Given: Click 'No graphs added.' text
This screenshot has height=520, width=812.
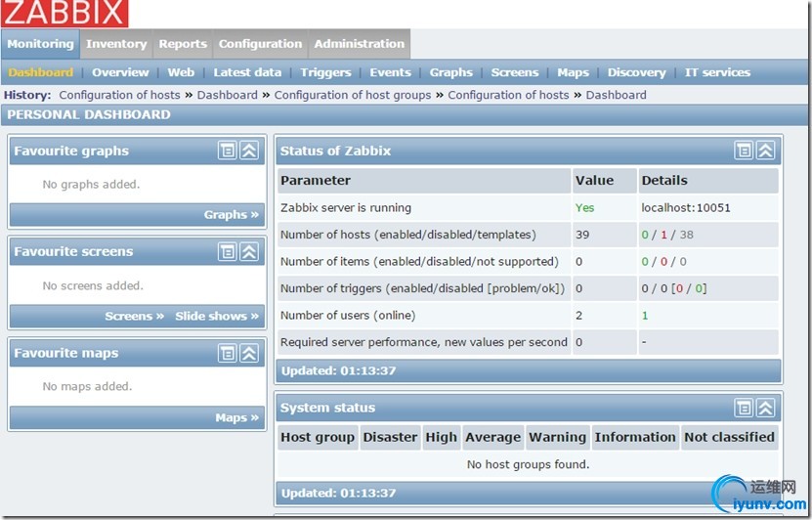Looking at the screenshot, I should (x=91, y=185).
